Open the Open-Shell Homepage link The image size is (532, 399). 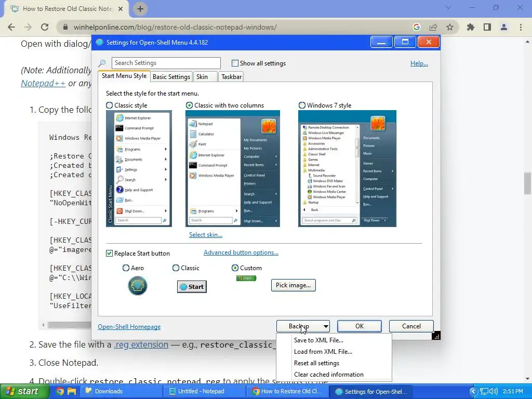[129, 327]
